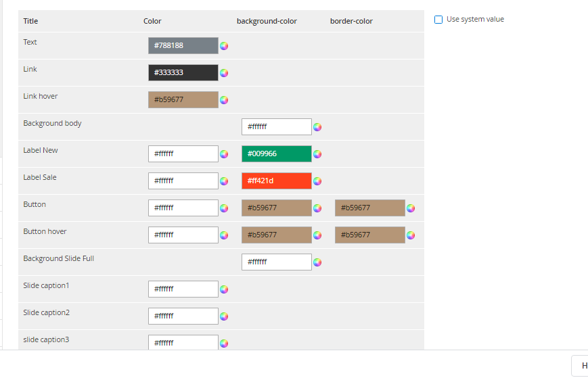Click Background body color input field
588x378 pixels.
click(x=277, y=126)
